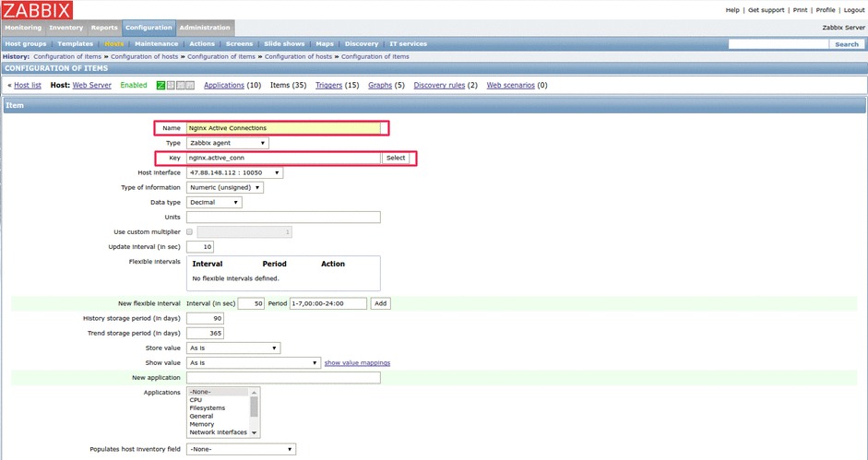Focus the History storage period field
Screen dimensions: 868x460
pos(205,318)
